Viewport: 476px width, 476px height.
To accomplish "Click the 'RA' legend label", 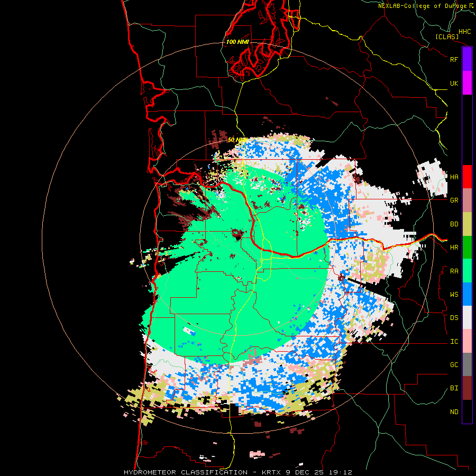I will (454, 271).
